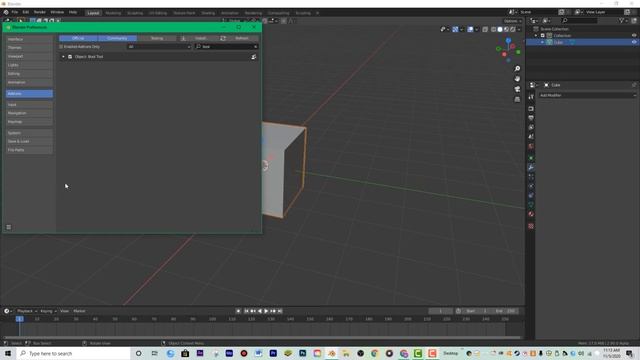
Task: Toggle viewport gizmos button
Action: 455,29
